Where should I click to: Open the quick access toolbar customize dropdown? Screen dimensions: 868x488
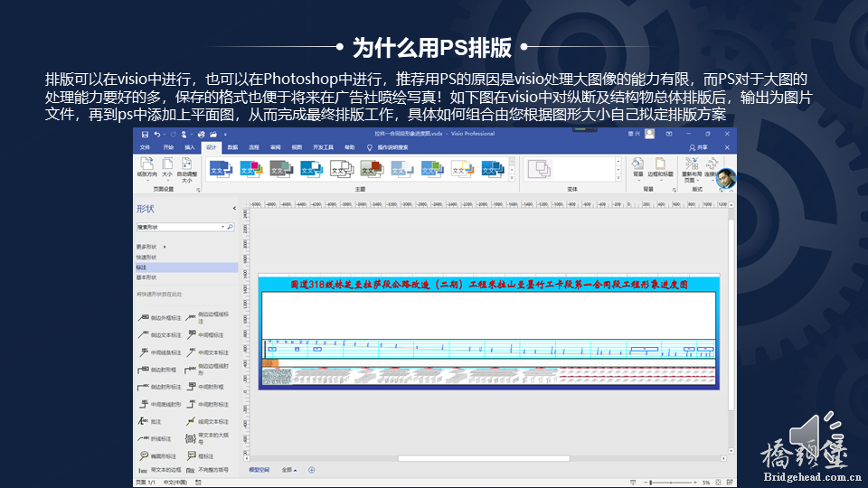pyautogui.click(x=225, y=135)
